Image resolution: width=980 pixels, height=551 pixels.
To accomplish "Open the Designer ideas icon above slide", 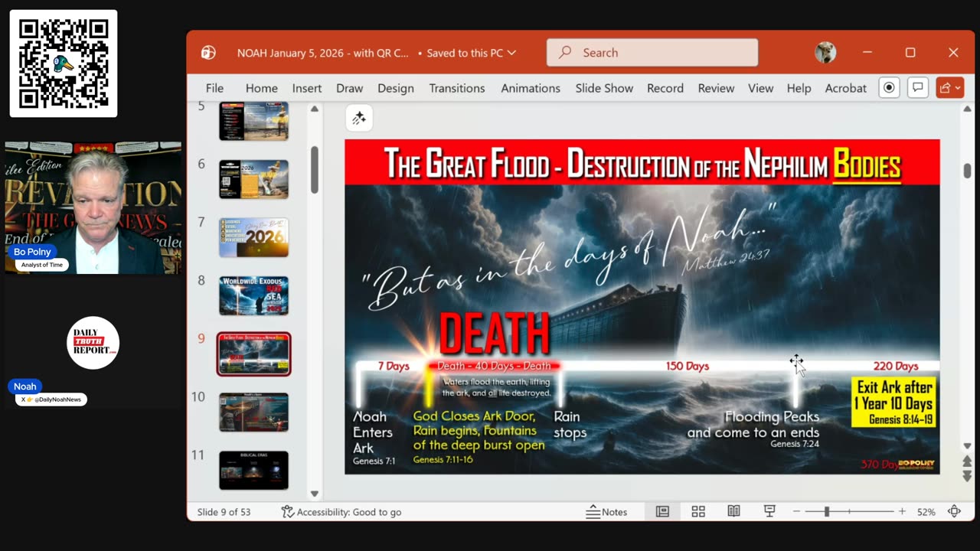I will [359, 119].
